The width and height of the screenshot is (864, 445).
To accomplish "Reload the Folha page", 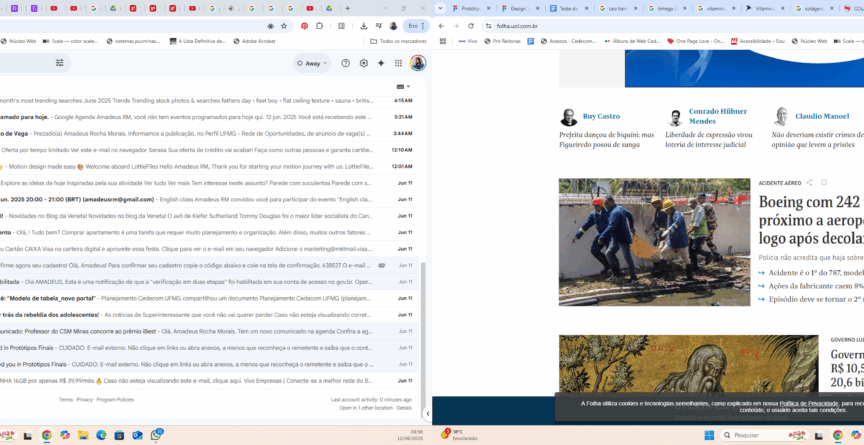I will [470, 26].
